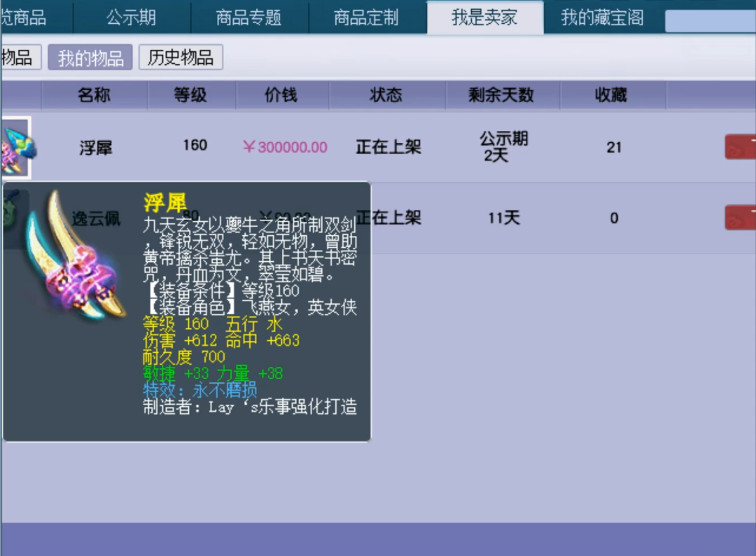Click the 公示期 2天 remaining days cell

click(503, 147)
